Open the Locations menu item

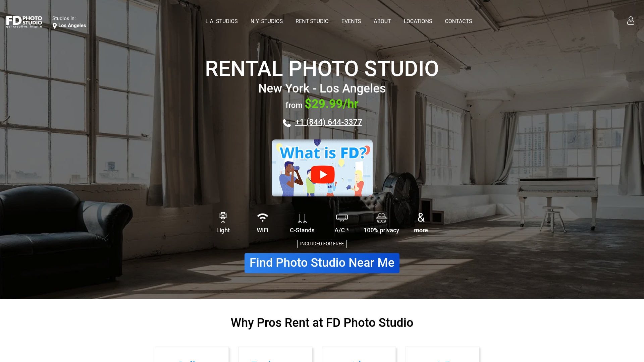click(x=418, y=21)
